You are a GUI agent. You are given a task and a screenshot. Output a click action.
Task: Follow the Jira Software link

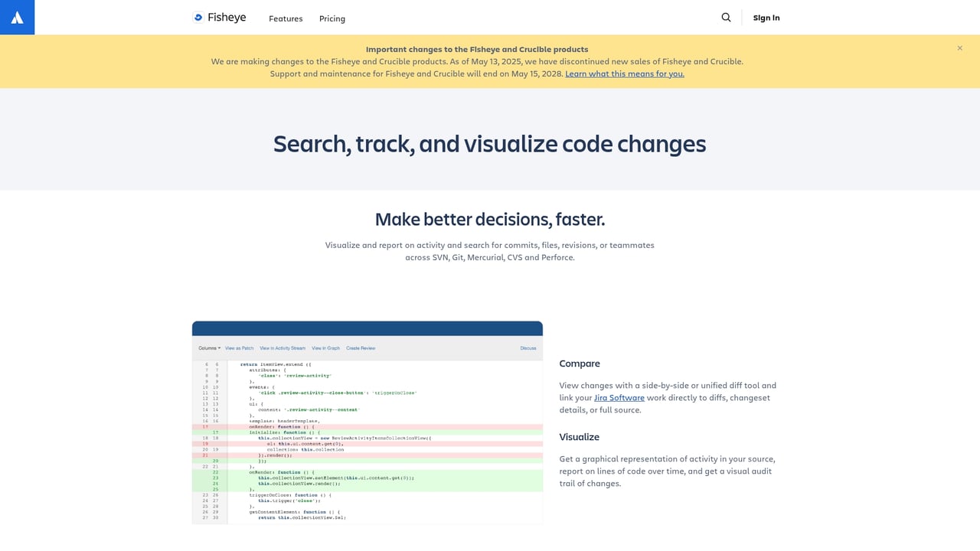pyautogui.click(x=619, y=397)
